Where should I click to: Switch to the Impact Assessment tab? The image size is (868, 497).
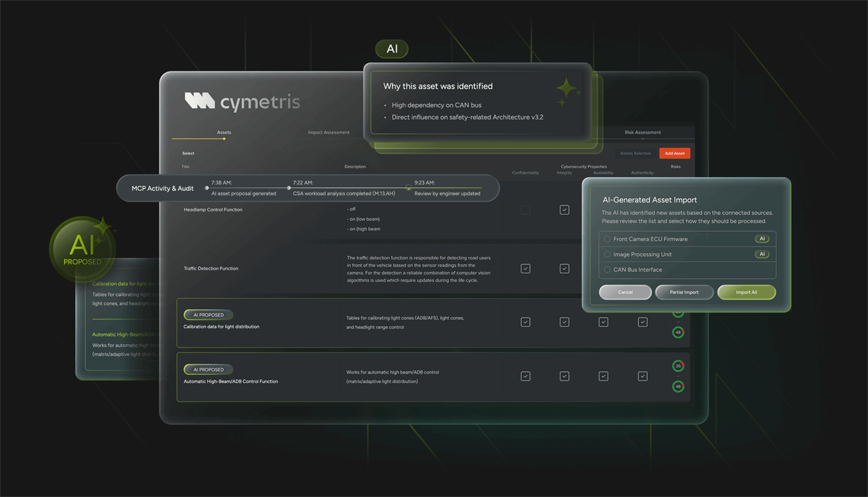point(329,133)
